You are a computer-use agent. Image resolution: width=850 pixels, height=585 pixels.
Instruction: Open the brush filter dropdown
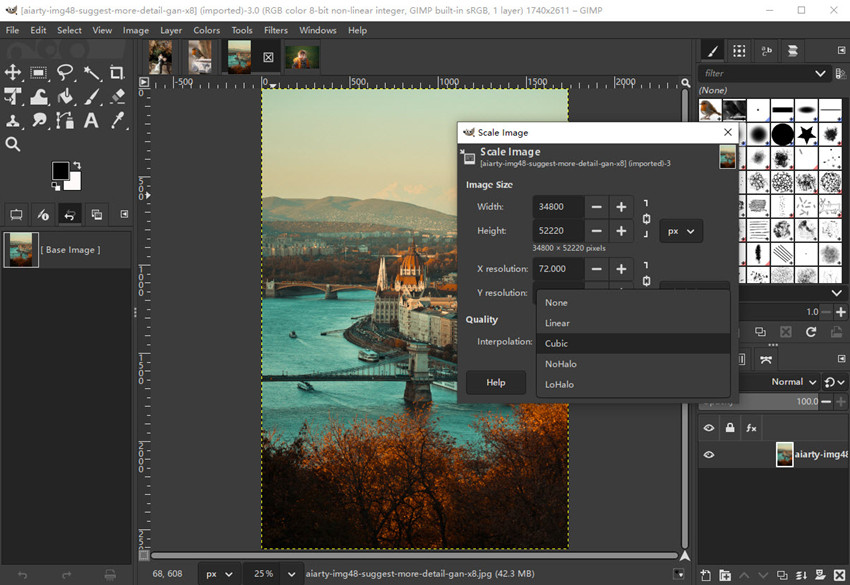tap(820, 73)
